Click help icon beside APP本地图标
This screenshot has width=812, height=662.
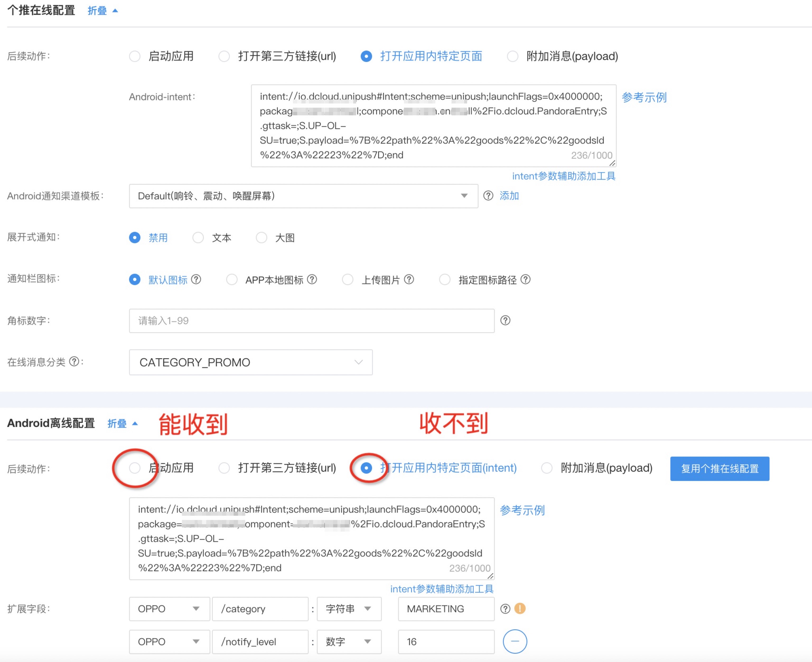[312, 279]
